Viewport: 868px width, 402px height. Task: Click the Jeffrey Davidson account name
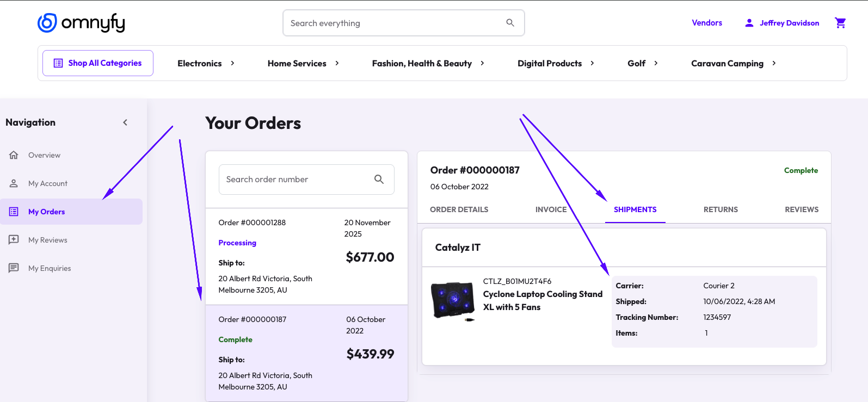click(789, 23)
